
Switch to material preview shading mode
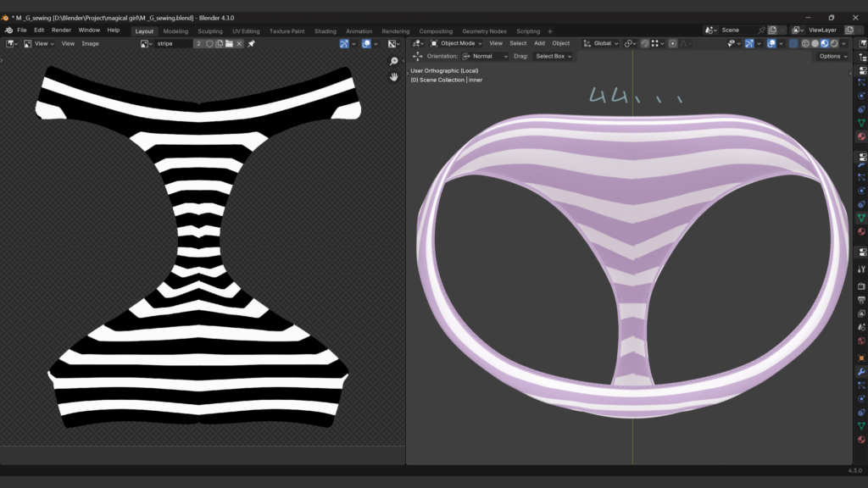click(x=825, y=43)
